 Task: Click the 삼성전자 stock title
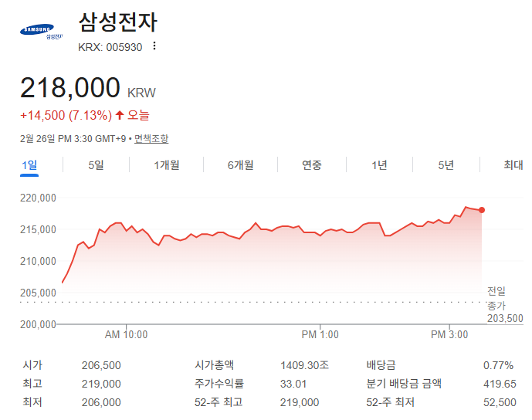117,22
